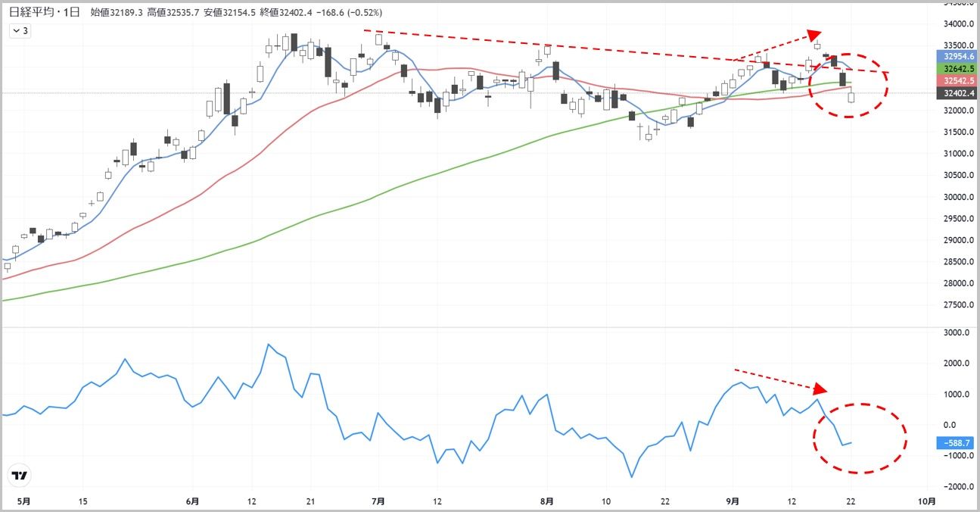
Task: Click the 7月 label on the time axis
Action: tap(378, 501)
